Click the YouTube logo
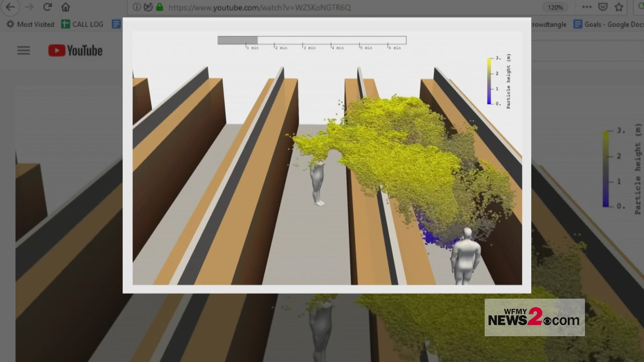The width and height of the screenshot is (644, 362). (x=75, y=51)
